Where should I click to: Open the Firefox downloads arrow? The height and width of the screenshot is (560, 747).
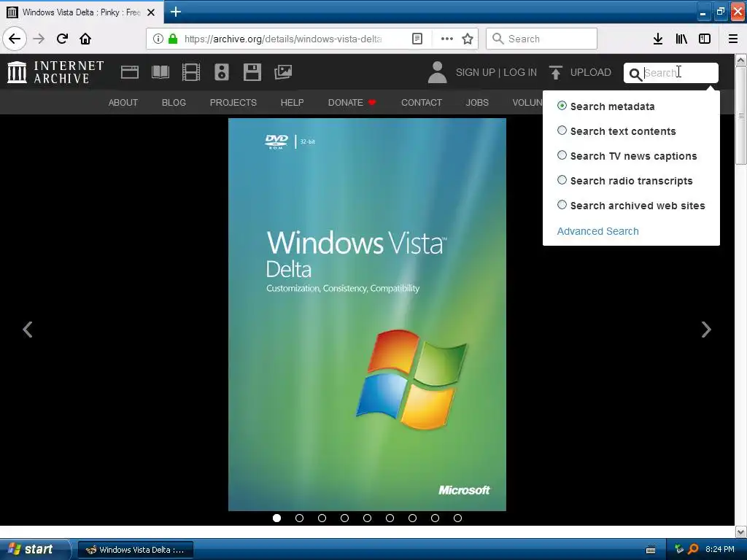point(657,39)
